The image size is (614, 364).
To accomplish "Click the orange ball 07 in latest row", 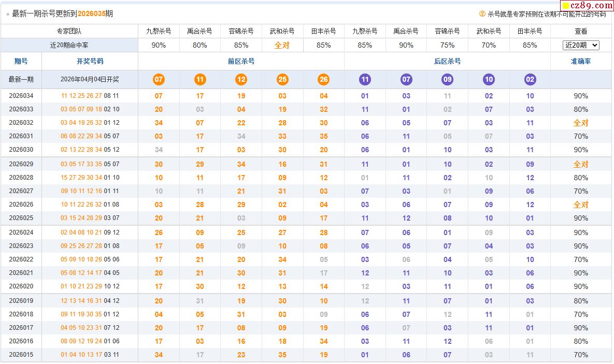I will tap(159, 80).
